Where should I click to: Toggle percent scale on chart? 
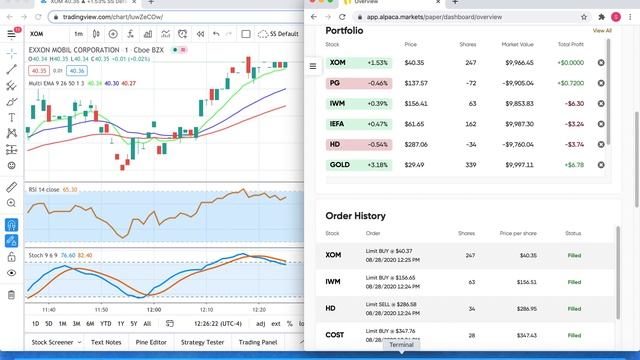pyautogui.click(x=289, y=324)
